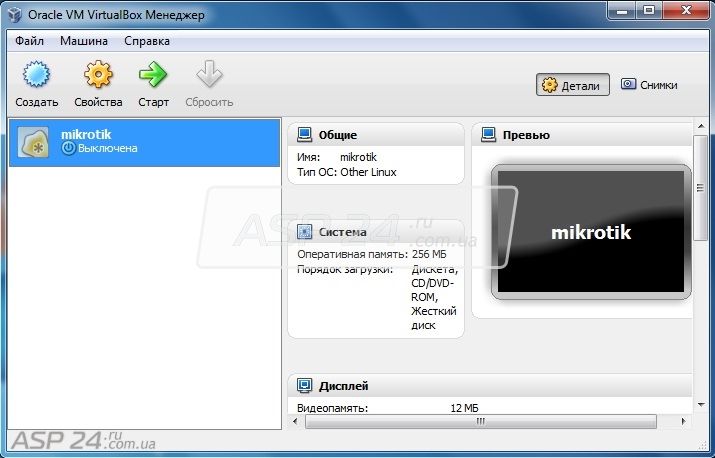The height and width of the screenshot is (458, 715).
Task: Open the Файл menu
Action: pyautogui.click(x=29, y=41)
